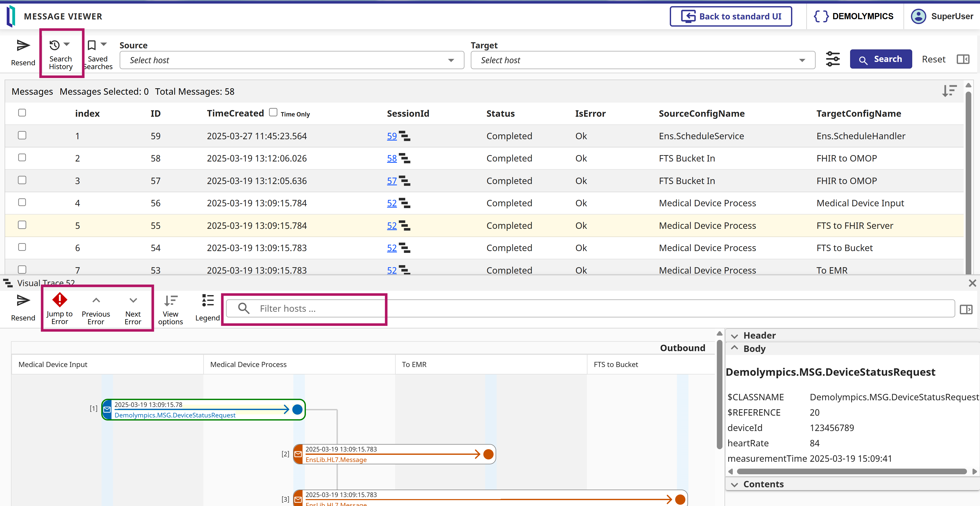Go to Previous Error
The image size is (980, 506).
tap(96, 300)
